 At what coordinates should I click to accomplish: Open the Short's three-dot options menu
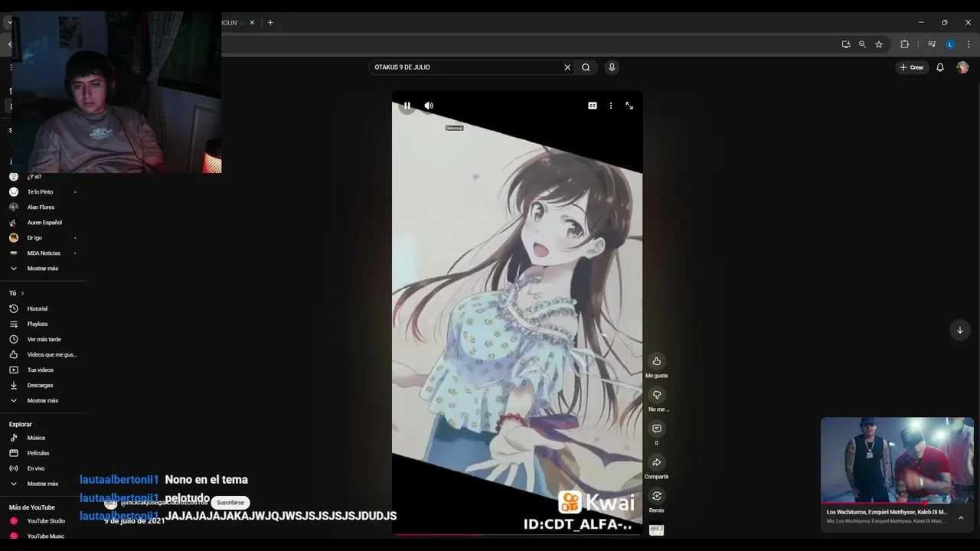tap(611, 106)
